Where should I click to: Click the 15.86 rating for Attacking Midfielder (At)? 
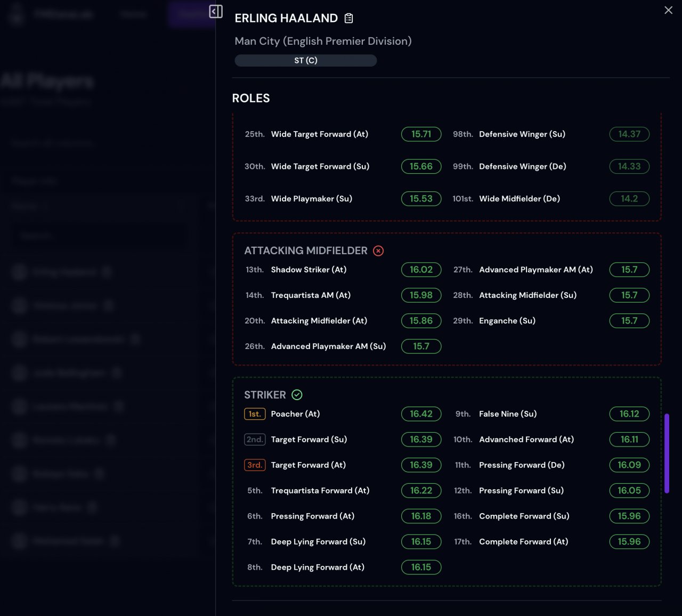[x=421, y=321]
